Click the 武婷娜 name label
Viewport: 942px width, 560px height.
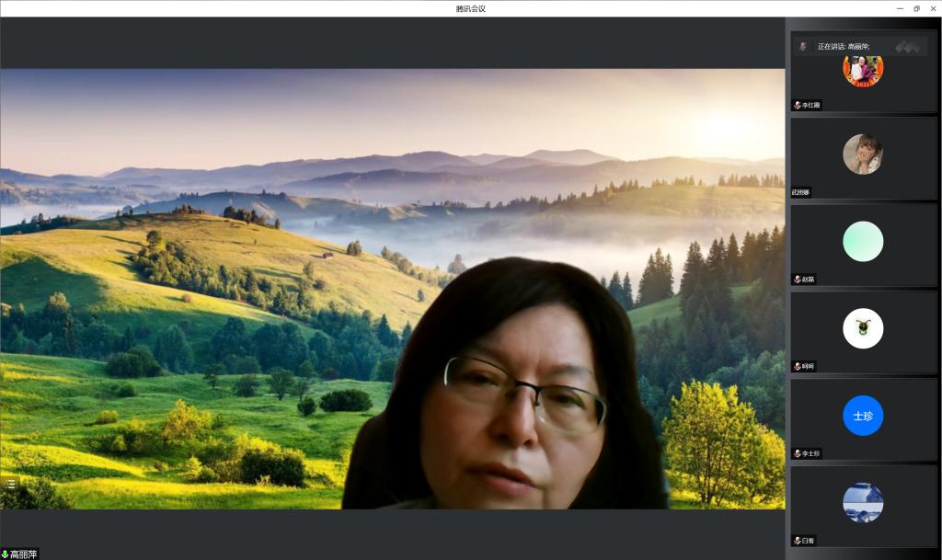(x=801, y=192)
